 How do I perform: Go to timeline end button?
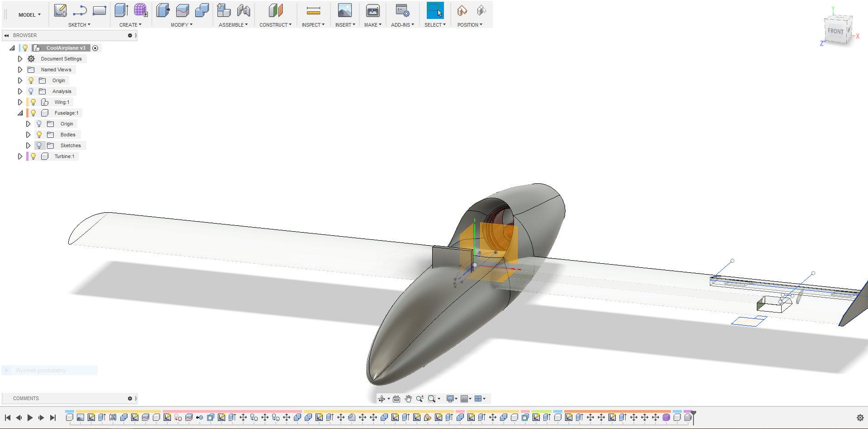click(53, 418)
